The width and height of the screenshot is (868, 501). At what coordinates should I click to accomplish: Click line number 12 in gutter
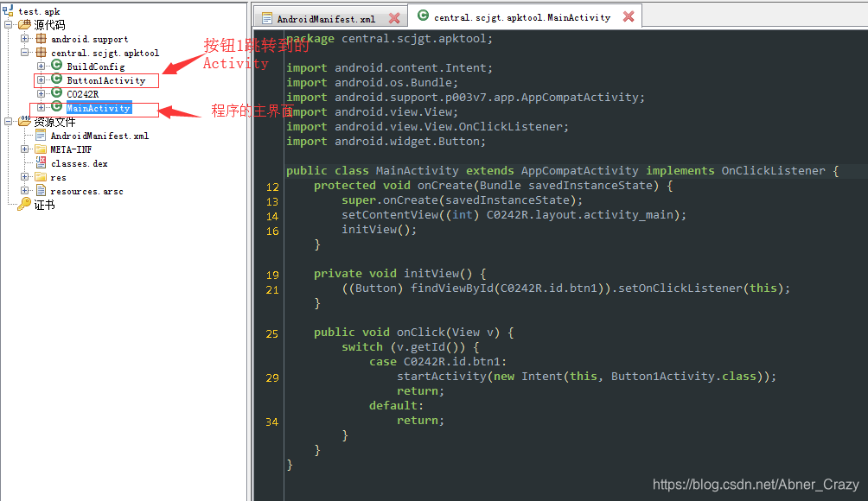[272, 187]
